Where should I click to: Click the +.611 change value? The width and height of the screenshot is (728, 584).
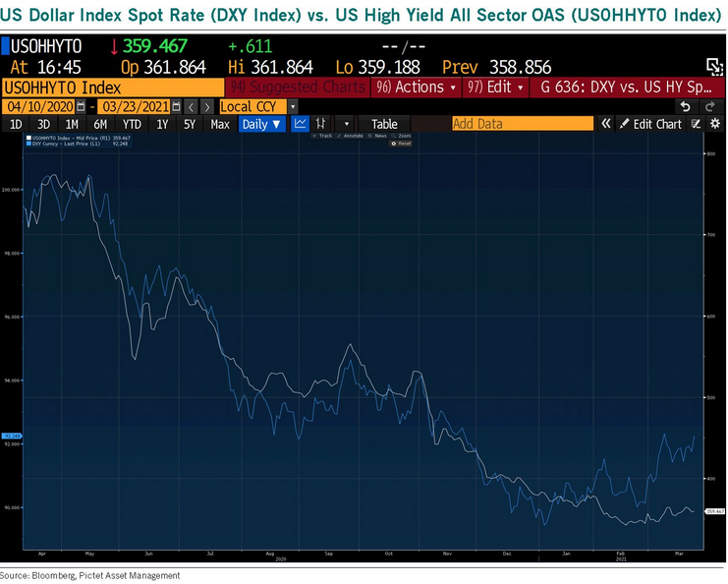[x=250, y=46]
